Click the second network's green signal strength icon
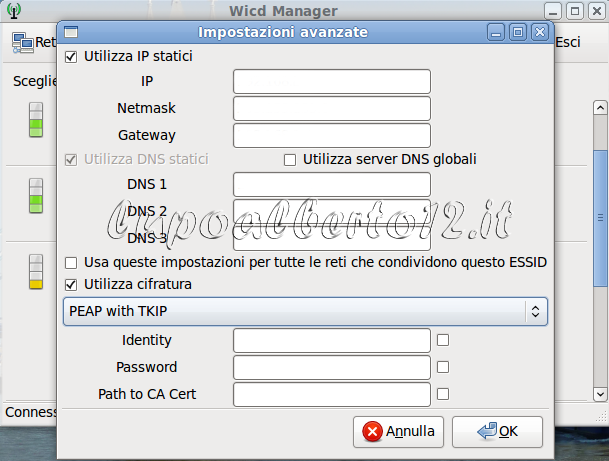609x461 pixels. (x=36, y=196)
